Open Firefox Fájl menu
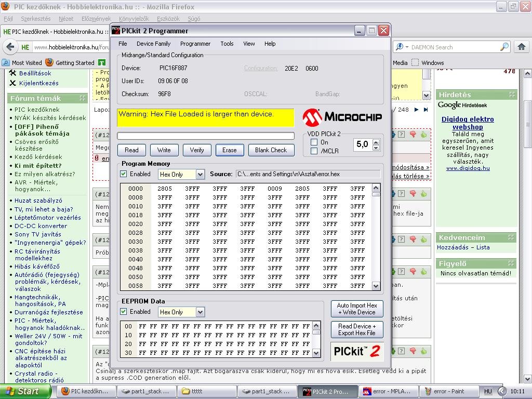Screen dimensions: 532x399 click(x=8, y=19)
